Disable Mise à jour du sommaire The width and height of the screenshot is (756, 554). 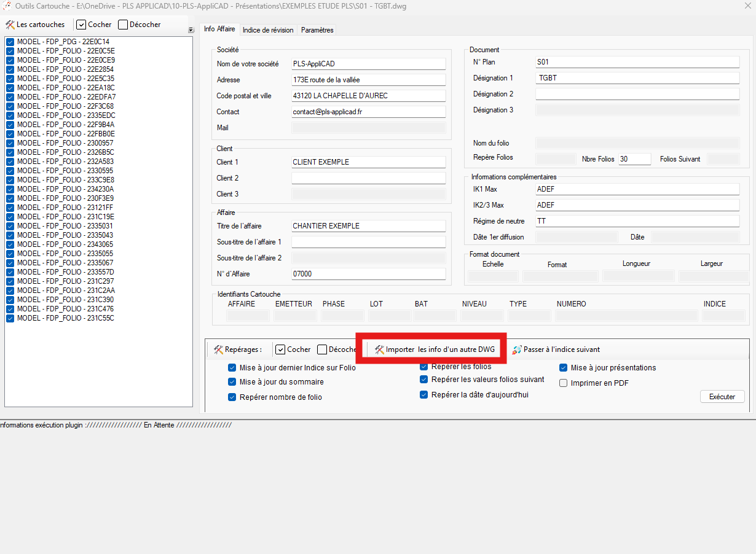pos(232,381)
